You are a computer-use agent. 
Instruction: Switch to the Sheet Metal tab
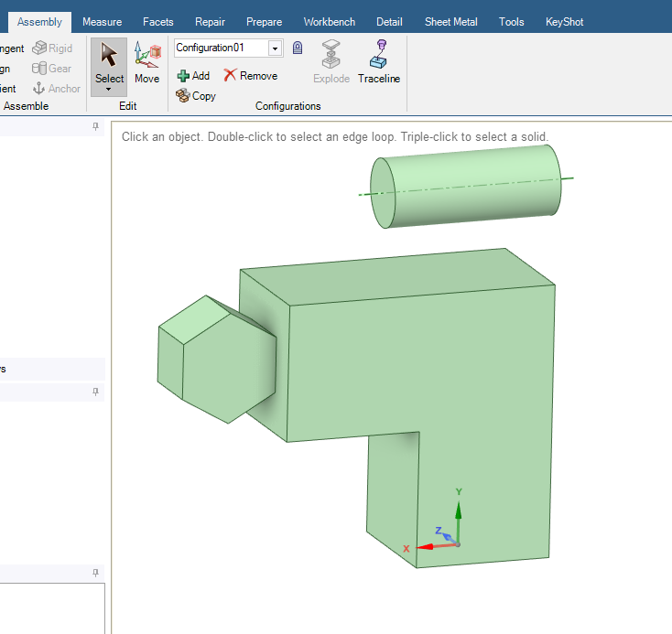click(x=450, y=22)
